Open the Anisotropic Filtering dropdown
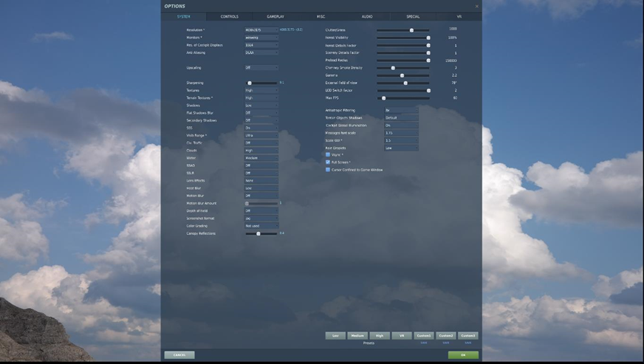This screenshot has height=364, width=644. 401,111
